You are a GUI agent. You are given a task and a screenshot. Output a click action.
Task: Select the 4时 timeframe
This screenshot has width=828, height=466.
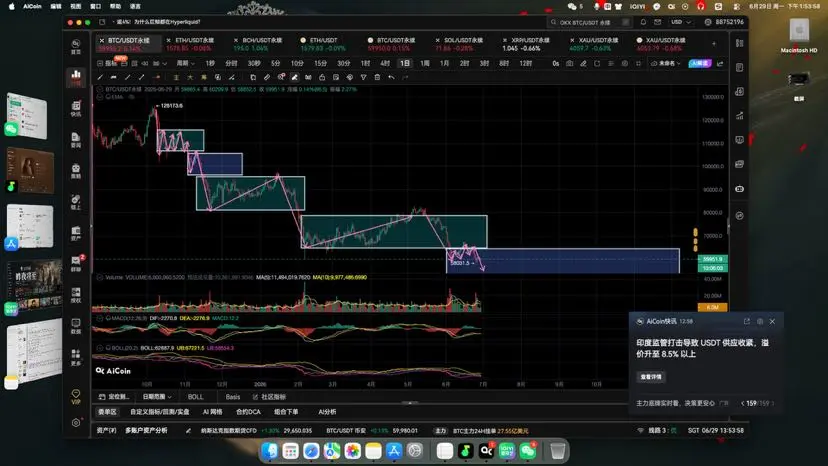coord(385,63)
